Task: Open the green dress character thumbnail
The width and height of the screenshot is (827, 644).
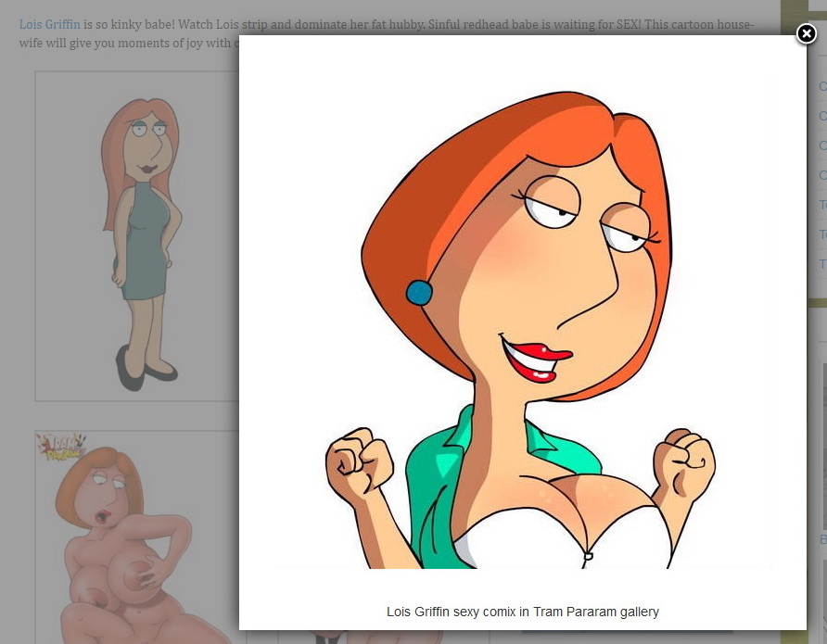Action: click(x=137, y=236)
